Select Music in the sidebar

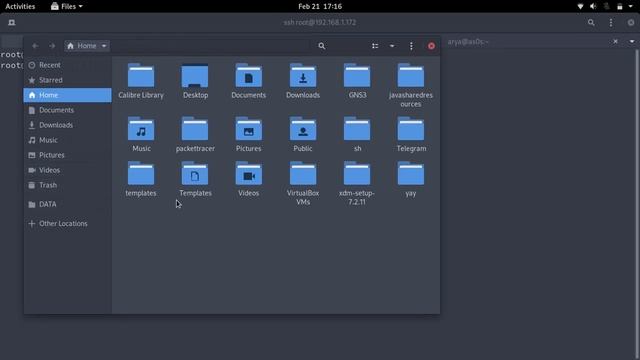click(67, 140)
